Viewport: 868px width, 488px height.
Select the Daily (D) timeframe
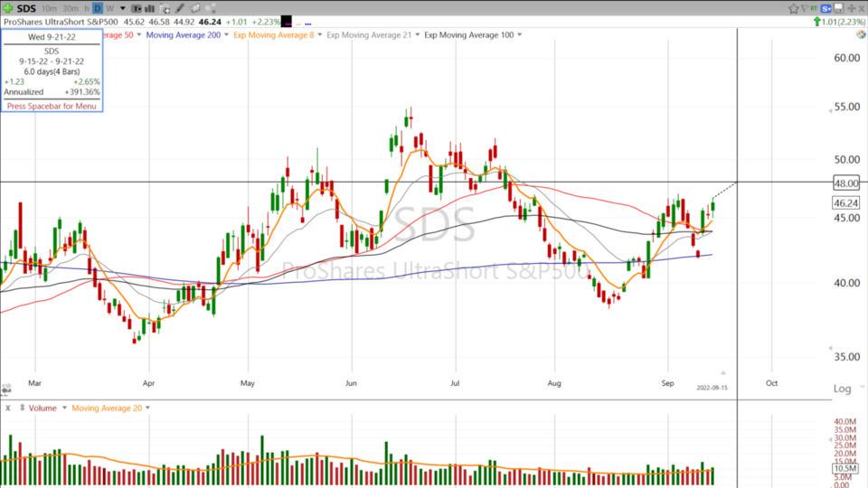(x=98, y=8)
